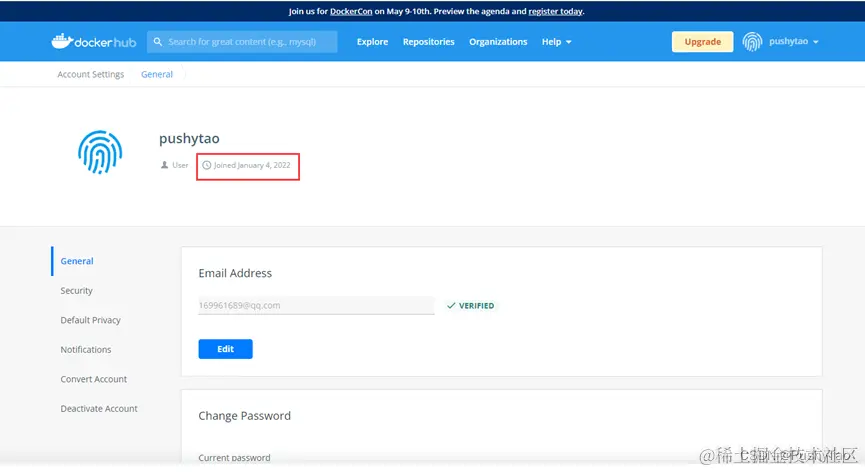Expand the pushytao account dropdown
Image resolution: width=865 pixels, height=472 pixels.
tap(793, 41)
